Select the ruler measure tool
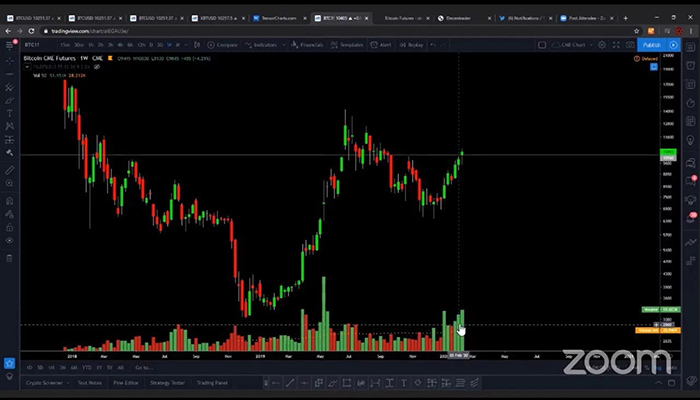 (x=9, y=170)
